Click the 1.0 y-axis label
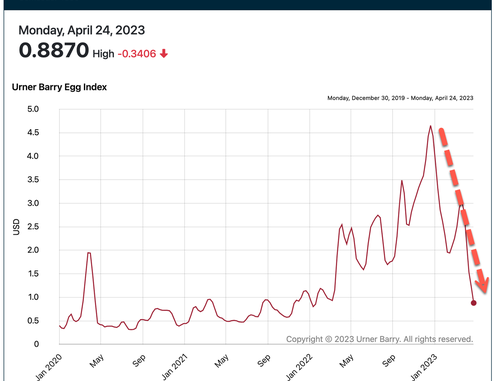Image resolution: width=500 pixels, height=381 pixels. click(x=33, y=297)
